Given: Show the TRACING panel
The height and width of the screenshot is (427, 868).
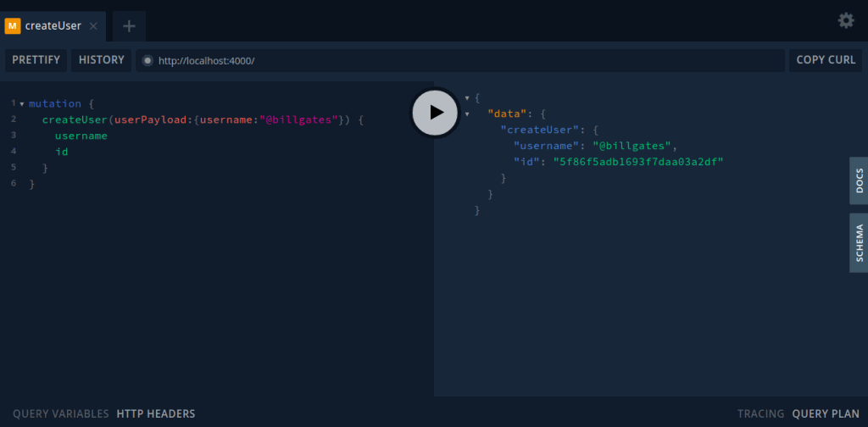Looking at the screenshot, I should pos(760,413).
